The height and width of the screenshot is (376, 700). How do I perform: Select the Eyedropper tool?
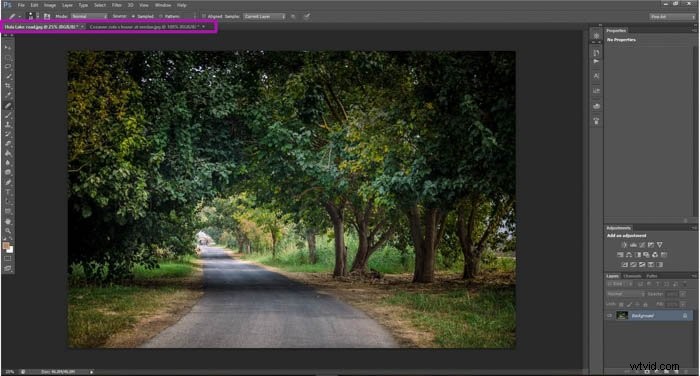pyautogui.click(x=8, y=95)
